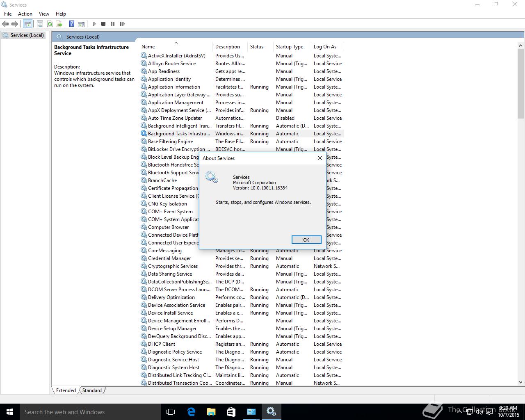Toggle Show/Hide Console Tree icon
This screenshot has height=420, width=525.
coord(27,24)
